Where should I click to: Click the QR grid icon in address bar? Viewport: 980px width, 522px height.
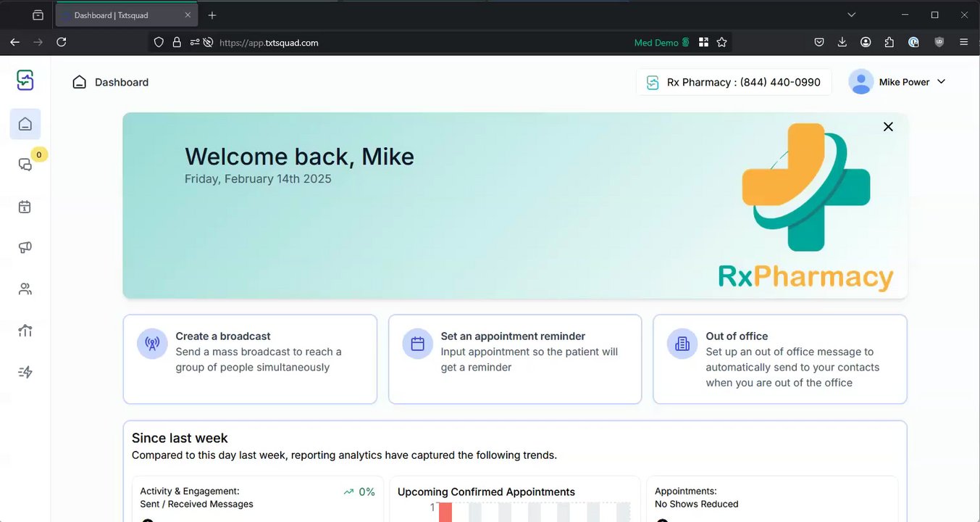tap(703, 43)
